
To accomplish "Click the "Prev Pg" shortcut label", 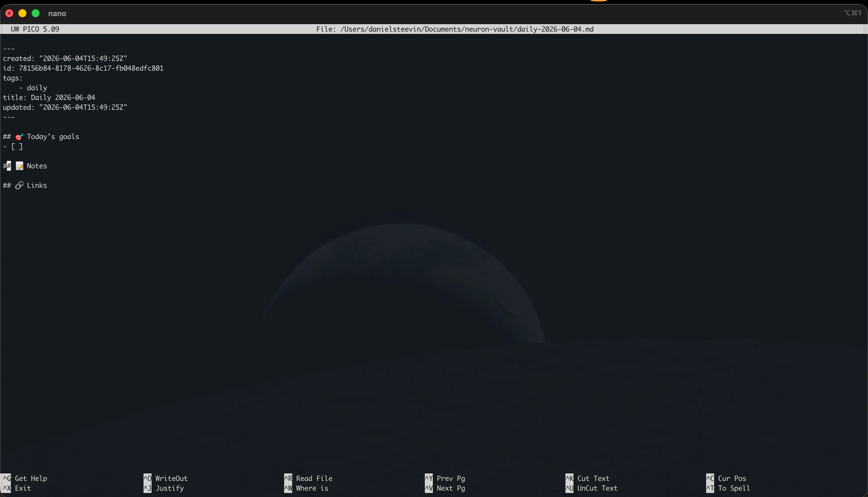I will point(451,479).
